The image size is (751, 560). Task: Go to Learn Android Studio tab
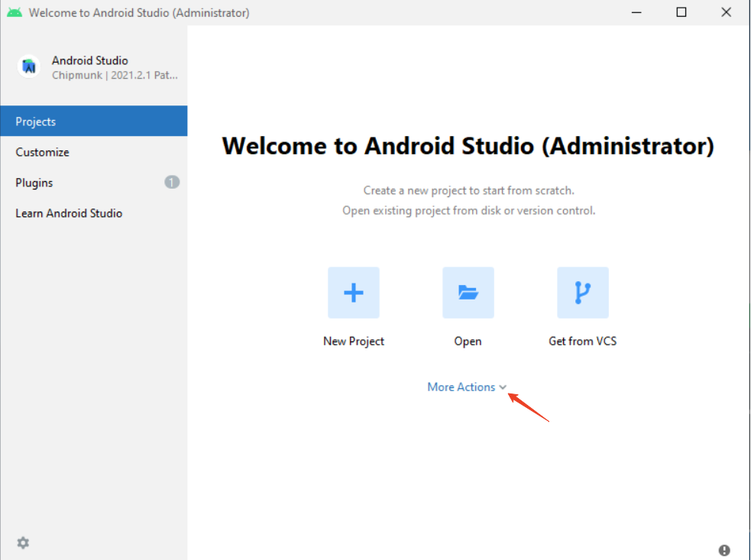[94, 213]
